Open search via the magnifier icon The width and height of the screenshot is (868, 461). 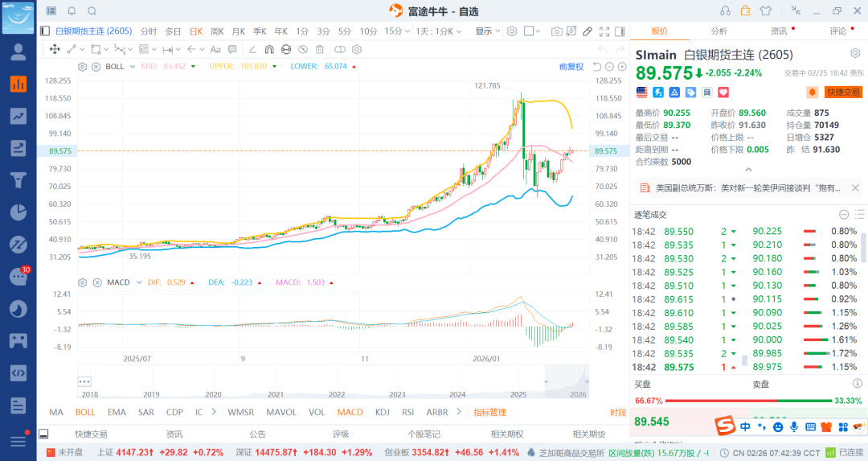coord(92,11)
